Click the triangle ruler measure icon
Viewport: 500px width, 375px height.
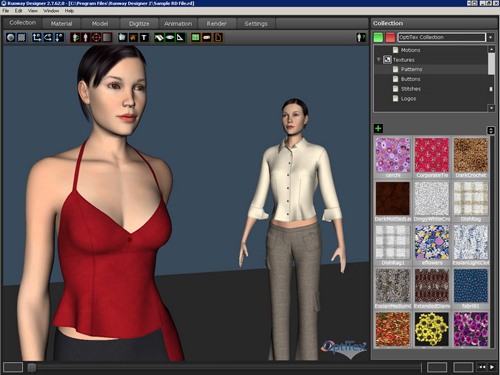click(180, 37)
